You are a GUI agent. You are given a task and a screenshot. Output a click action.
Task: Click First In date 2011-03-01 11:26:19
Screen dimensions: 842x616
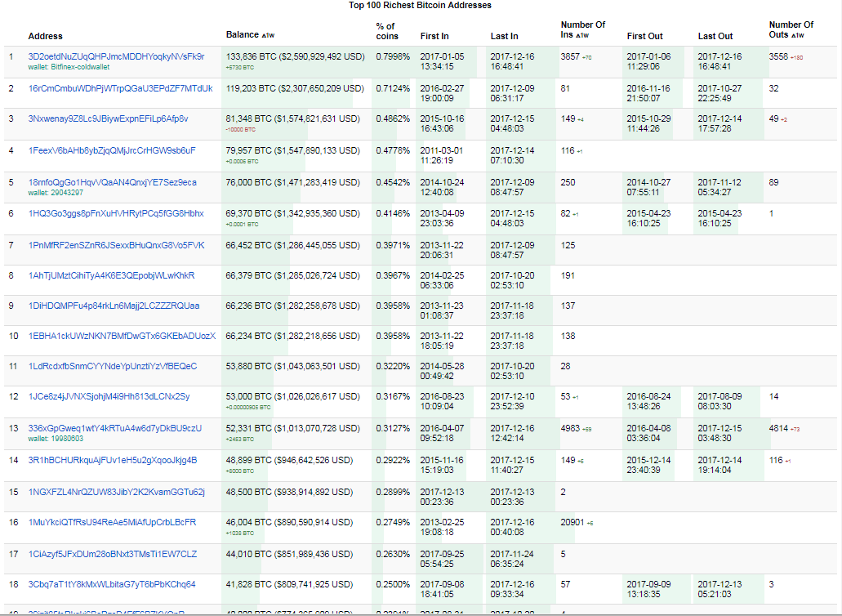[441, 155]
